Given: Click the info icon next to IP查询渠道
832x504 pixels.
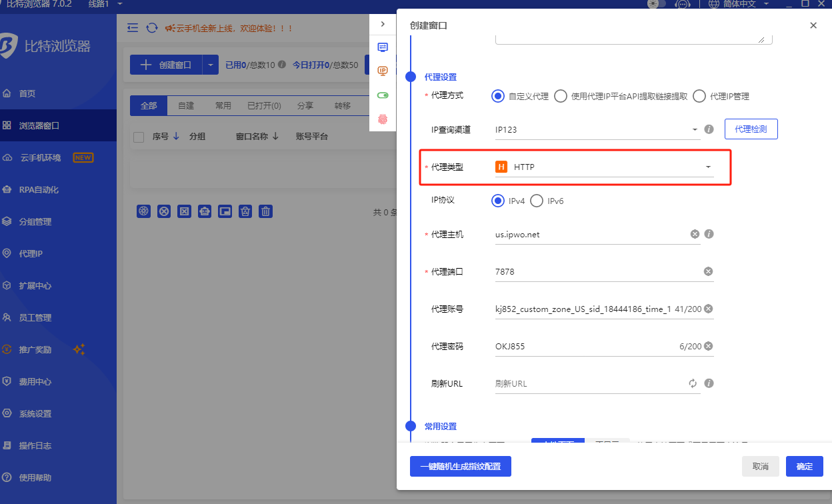Looking at the screenshot, I should (709, 129).
